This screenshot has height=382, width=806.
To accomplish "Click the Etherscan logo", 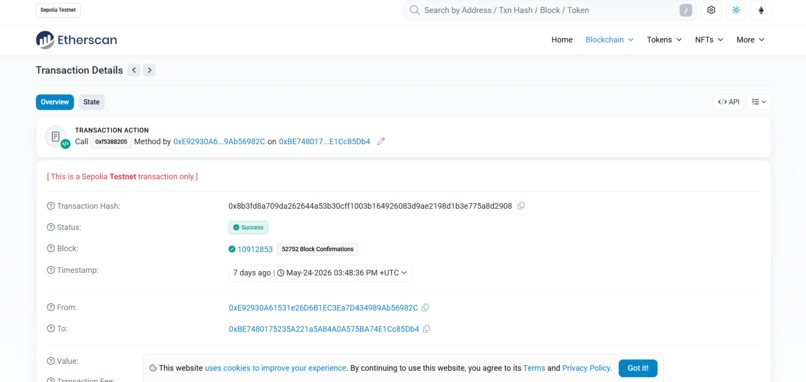I will click(x=76, y=40).
